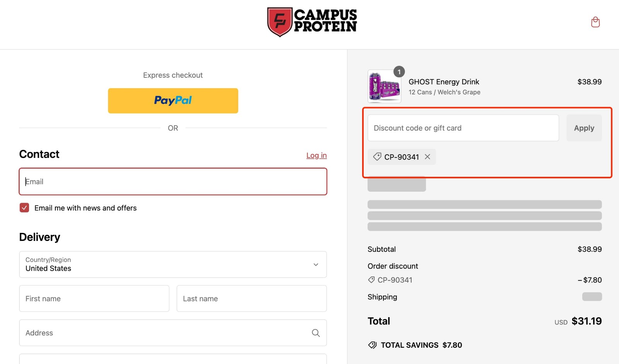
Task: Open the shopping cart
Action: [x=595, y=22]
